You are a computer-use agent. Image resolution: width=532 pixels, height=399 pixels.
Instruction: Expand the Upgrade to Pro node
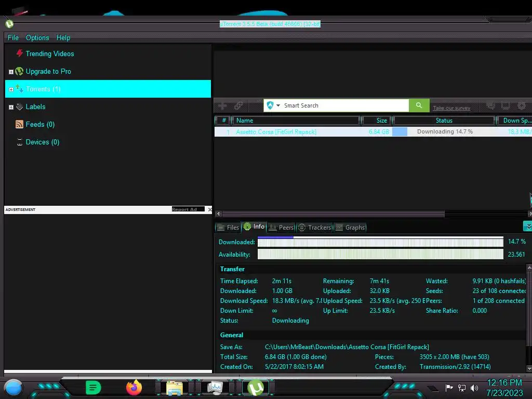coord(11,72)
